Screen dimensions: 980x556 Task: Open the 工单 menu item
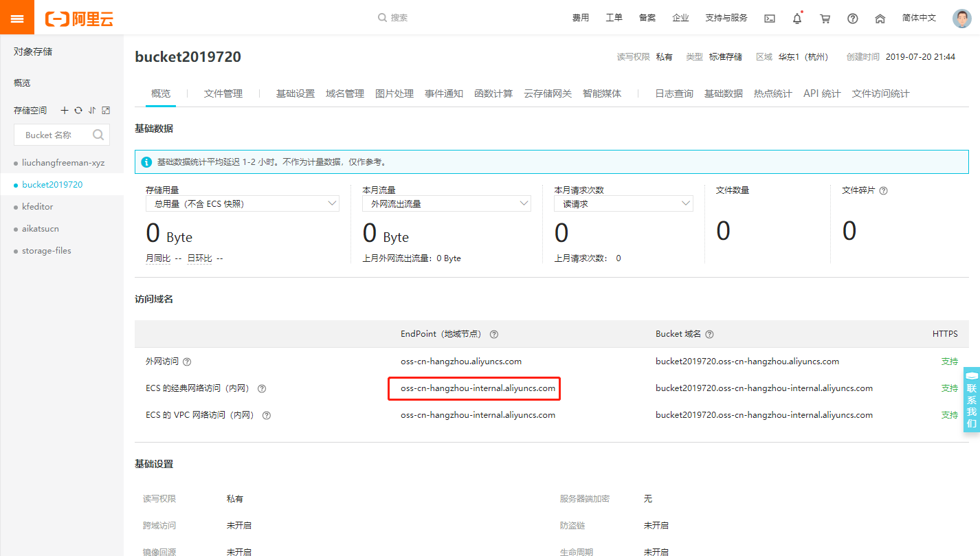pyautogui.click(x=614, y=17)
